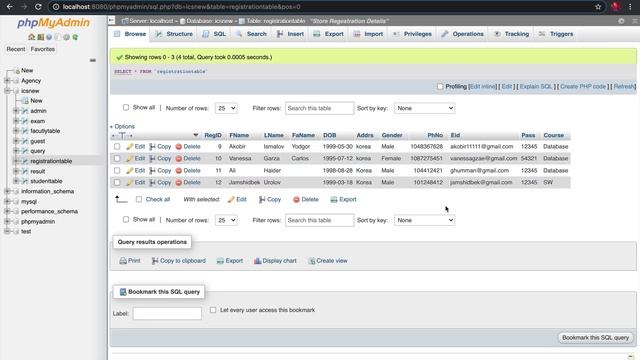This screenshot has width=640, height=360.
Task: Click the phpMyAdmin Home icon
Action: pyautogui.click(x=31, y=37)
